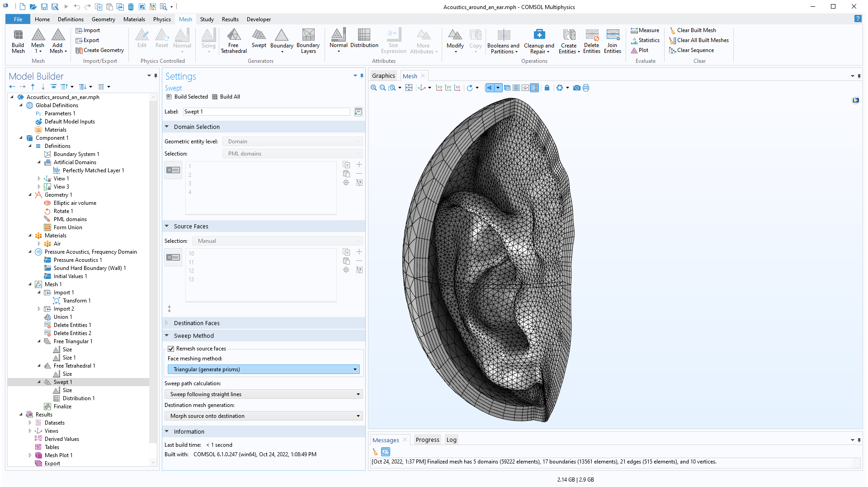Click the Label text field

[x=267, y=112]
